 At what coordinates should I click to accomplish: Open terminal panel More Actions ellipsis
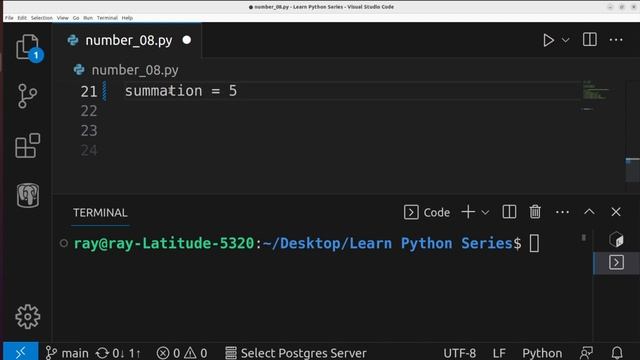(x=562, y=212)
